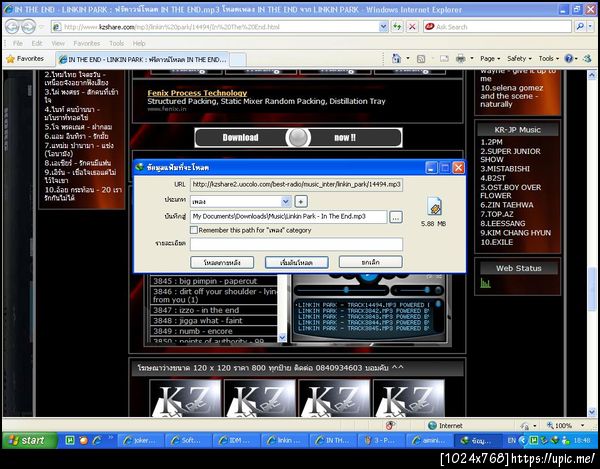
Task: Click the plus icon to add category
Action: [x=301, y=201]
